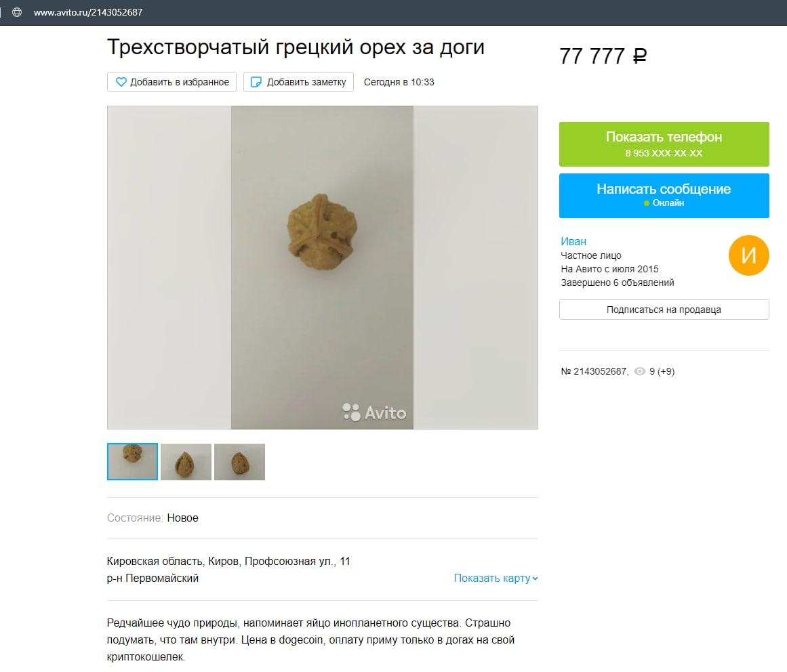Click the eye views icon
The height and width of the screenshot is (672, 787).
point(639,371)
